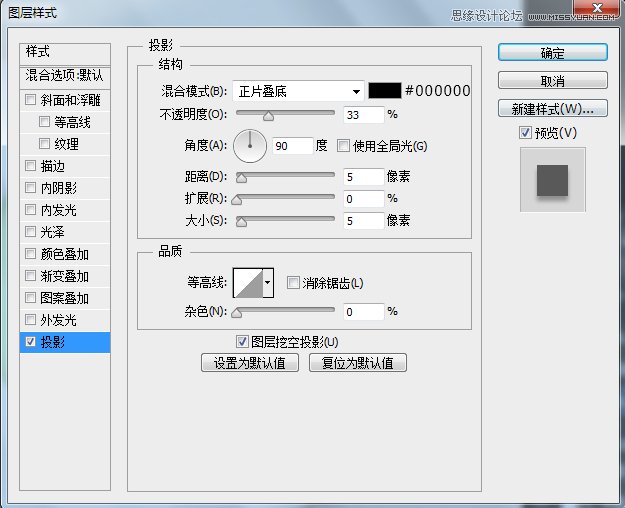Click the angle field showing 90
625x508 pixels.
pyautogui.click(x=293, y=146)
